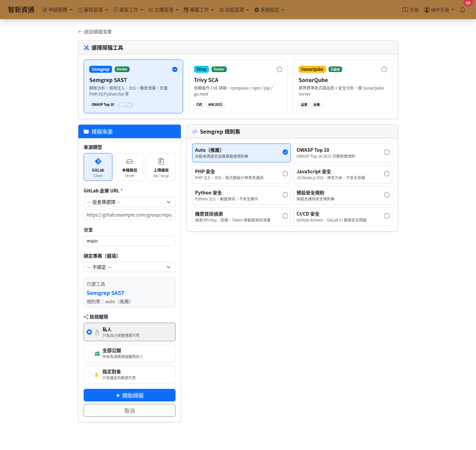Switch source type to 本機路徑 Server
Screen dimensions: 476x450
click(x=130, y=167)
